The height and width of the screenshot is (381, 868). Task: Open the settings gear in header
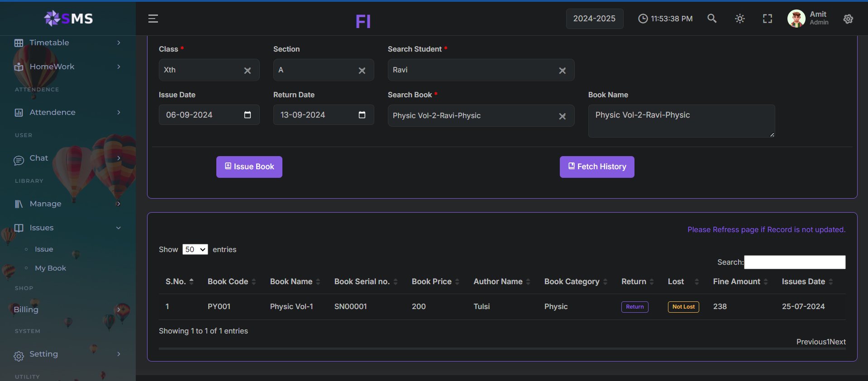point(848,19)
